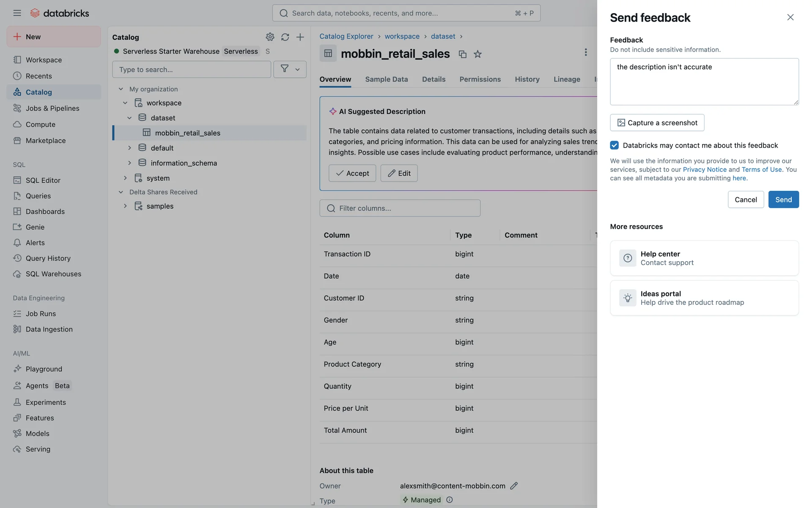Click the plus icon in Catalog header

[x=300, y=37]
